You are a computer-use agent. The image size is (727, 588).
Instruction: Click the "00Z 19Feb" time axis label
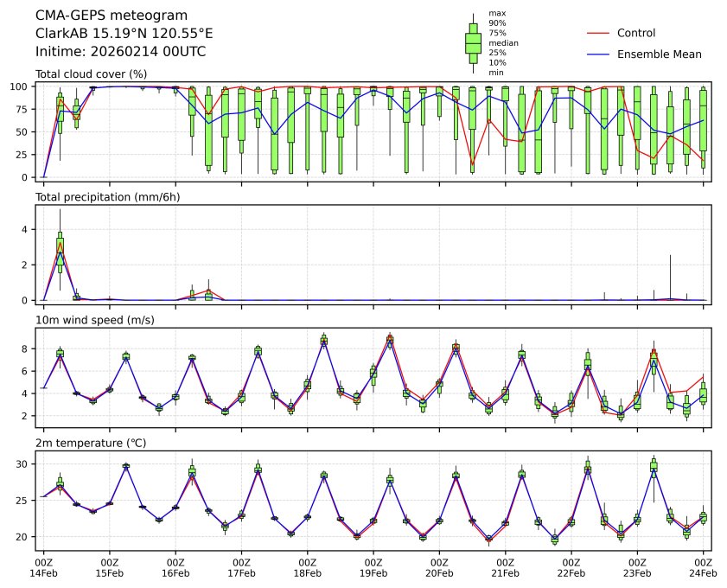click(373, 567)
